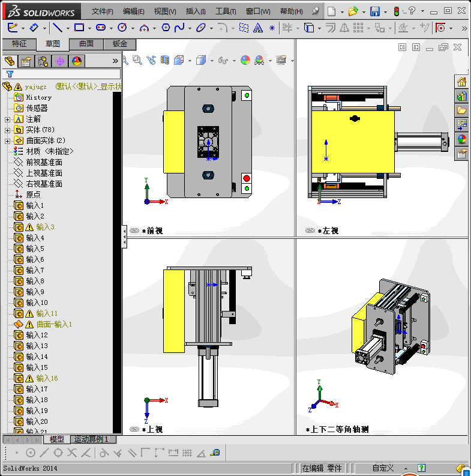
Task: Select the Ellipse sketch tool
Action: point(201,28)
